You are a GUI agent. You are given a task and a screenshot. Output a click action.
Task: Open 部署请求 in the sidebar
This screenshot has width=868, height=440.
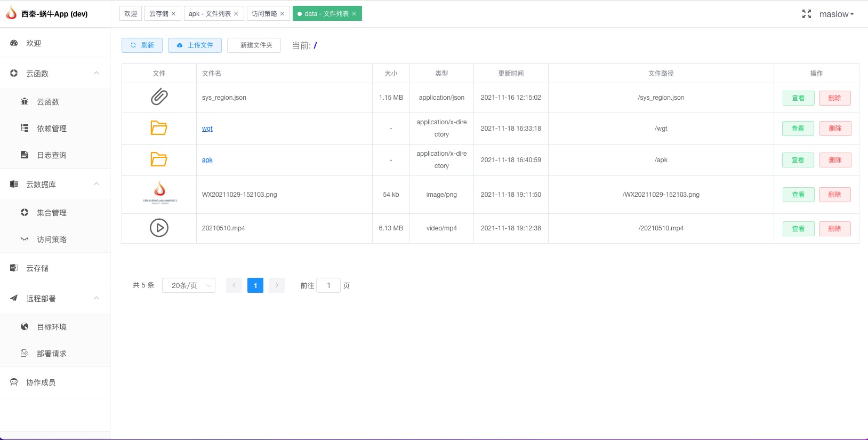[x=55, y=353]
